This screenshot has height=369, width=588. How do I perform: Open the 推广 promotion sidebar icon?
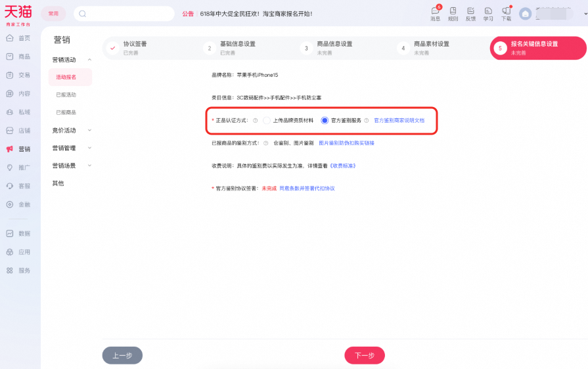[x=10, y=167]
